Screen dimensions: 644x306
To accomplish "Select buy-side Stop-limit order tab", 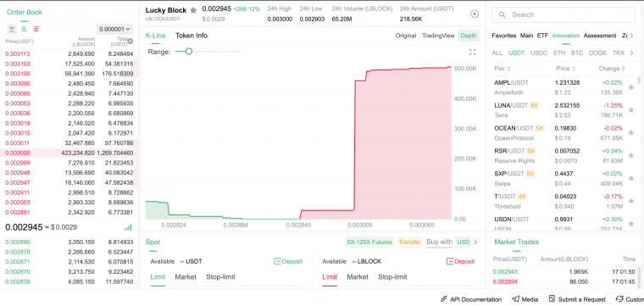I will pyautogui.click(x=220, y=277).
